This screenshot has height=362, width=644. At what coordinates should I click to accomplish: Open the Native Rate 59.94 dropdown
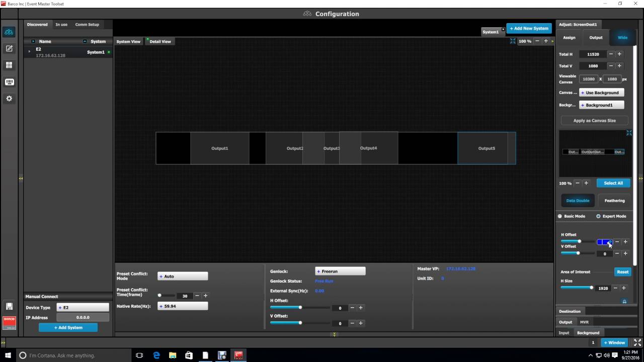[183, 306]
